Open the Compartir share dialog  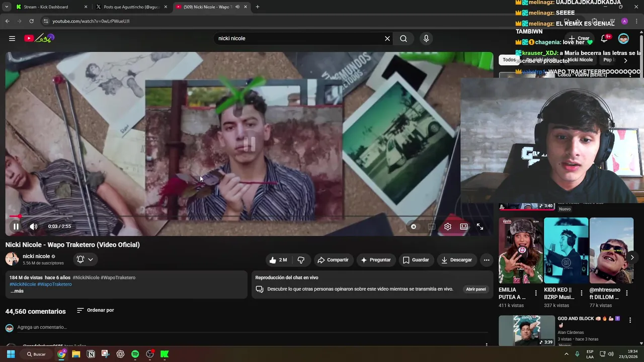click(x=333, y=260)
